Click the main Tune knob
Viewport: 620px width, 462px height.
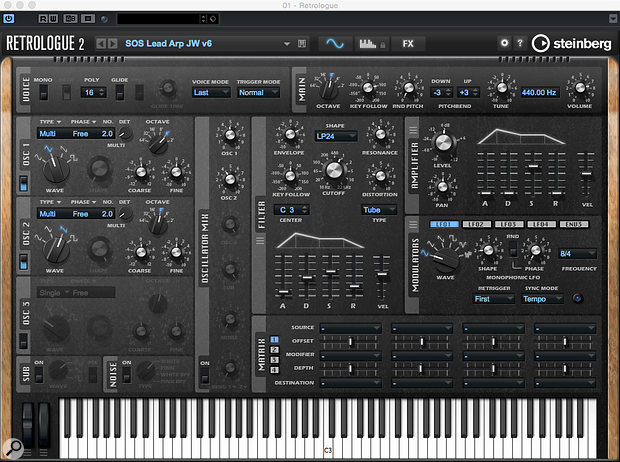pyautogui.click(x=501, y=88)
